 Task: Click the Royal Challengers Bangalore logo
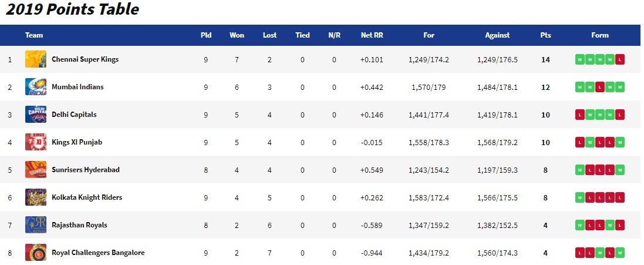[36, 252]
